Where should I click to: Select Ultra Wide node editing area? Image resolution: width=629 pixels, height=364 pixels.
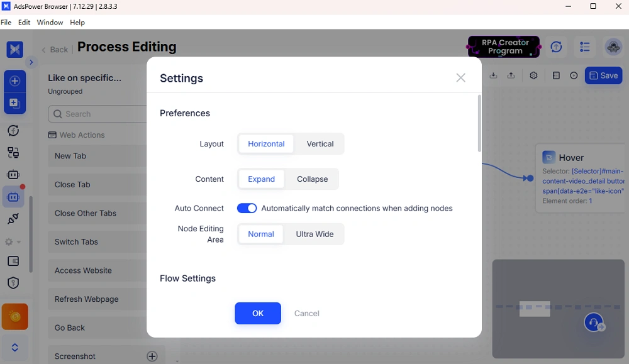[314, 234]
